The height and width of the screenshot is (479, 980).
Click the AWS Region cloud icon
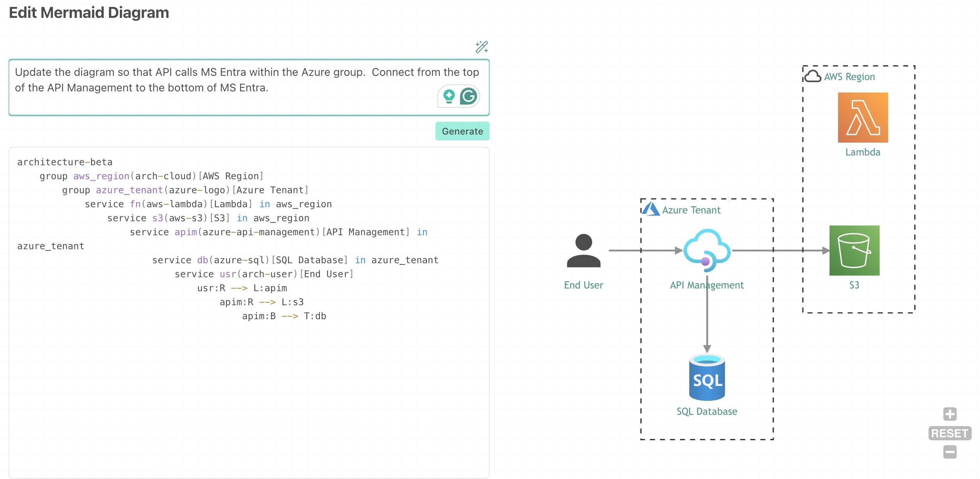(813, 76)
